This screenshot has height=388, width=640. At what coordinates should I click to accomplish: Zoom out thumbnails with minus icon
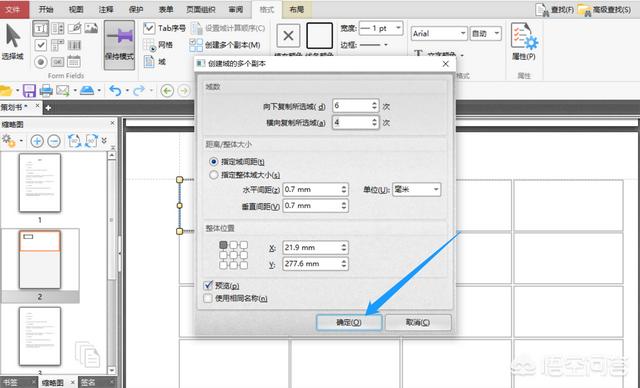tap(54, 141)
